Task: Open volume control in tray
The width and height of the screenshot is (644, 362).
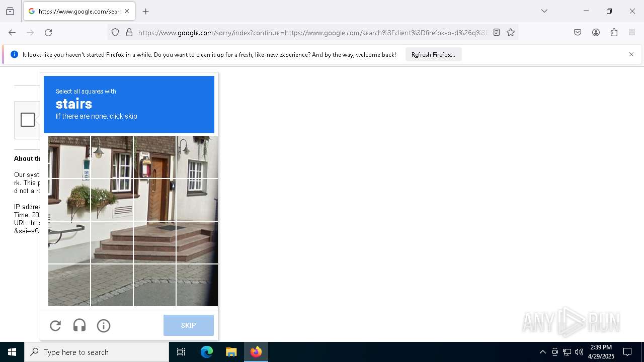Action: coord(579,352)
